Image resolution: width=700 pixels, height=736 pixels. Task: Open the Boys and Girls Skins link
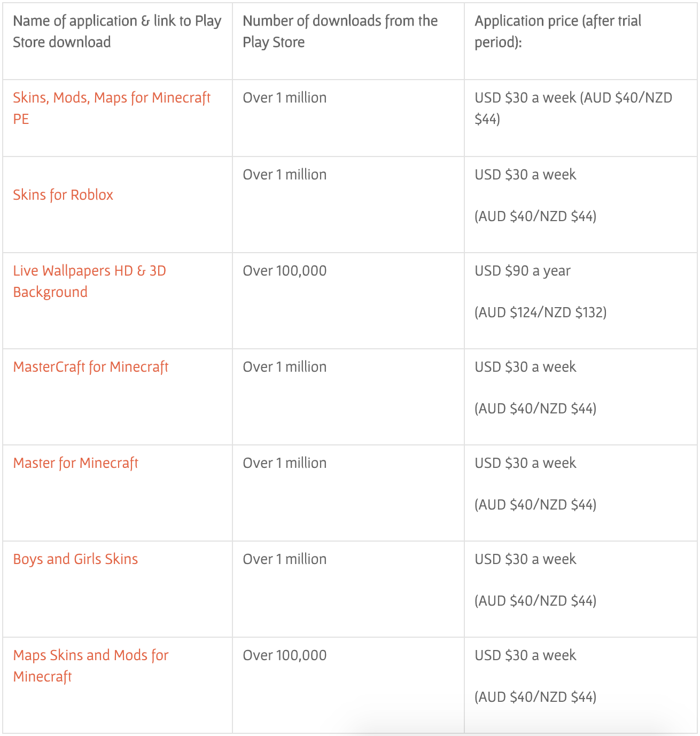coord(75,559)
